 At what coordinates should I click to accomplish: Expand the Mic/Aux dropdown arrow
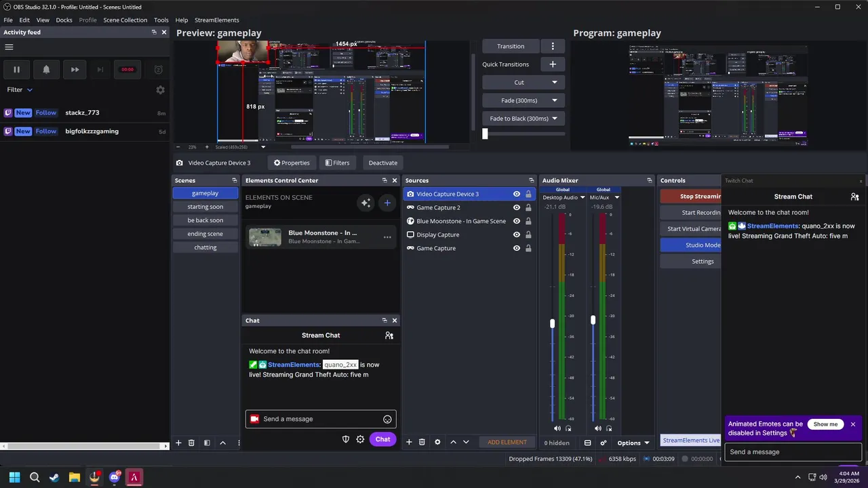616,197
